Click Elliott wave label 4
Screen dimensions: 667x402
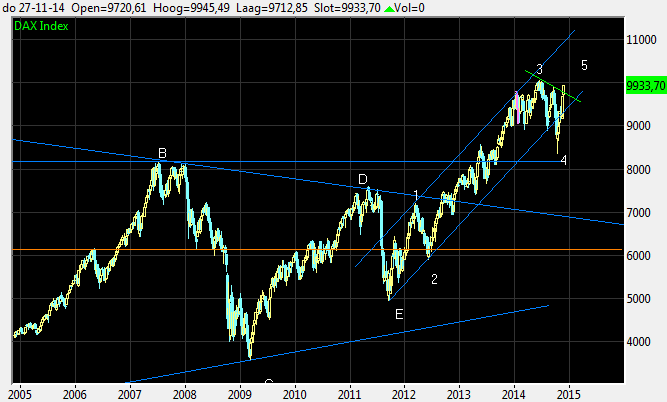[564, 160]
